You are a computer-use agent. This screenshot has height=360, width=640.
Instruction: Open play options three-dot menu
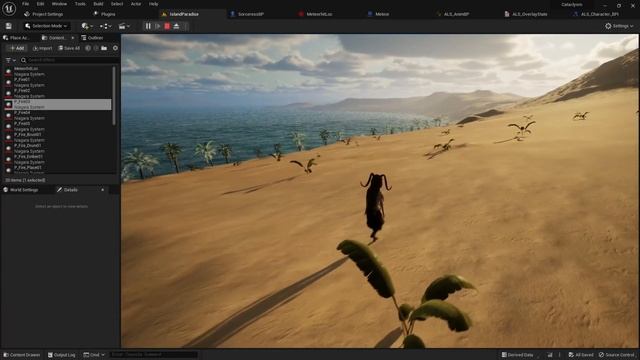point(186,26)
